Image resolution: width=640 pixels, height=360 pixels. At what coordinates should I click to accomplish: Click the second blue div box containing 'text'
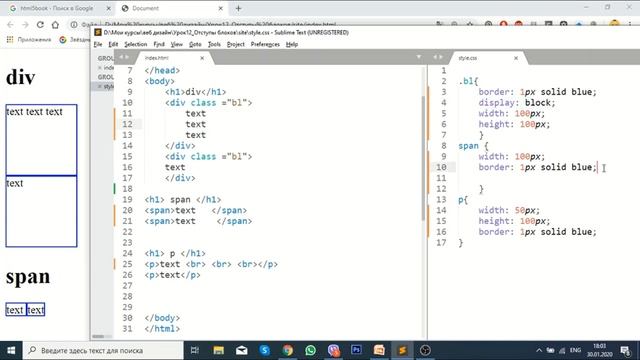click(41, 211)
